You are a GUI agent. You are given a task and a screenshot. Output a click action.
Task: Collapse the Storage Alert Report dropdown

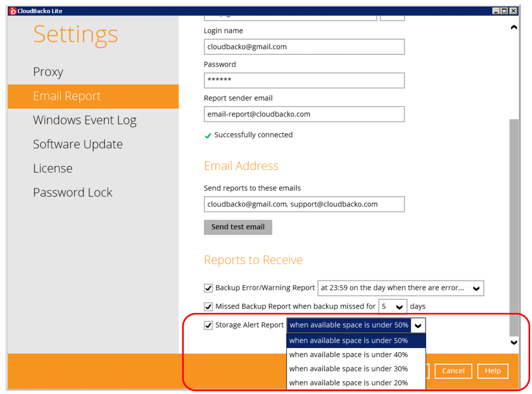(418, 325)
